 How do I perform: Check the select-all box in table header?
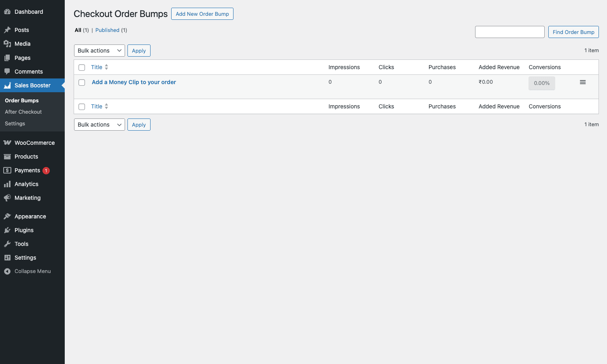pyautogui.click(x=82, y=68)
